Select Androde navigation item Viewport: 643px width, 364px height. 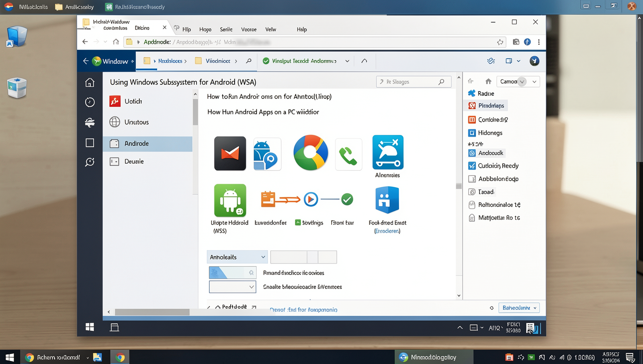point(148,144)
